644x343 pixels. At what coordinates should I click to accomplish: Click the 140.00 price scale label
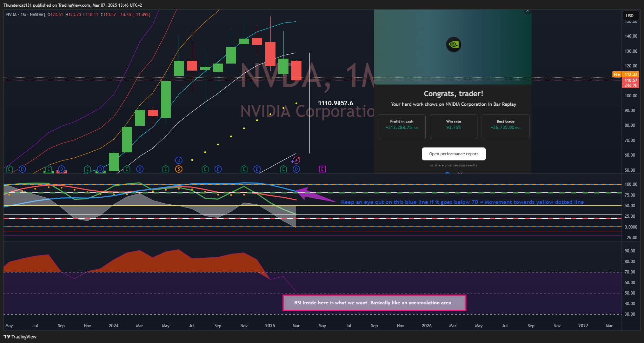[631, 36]
